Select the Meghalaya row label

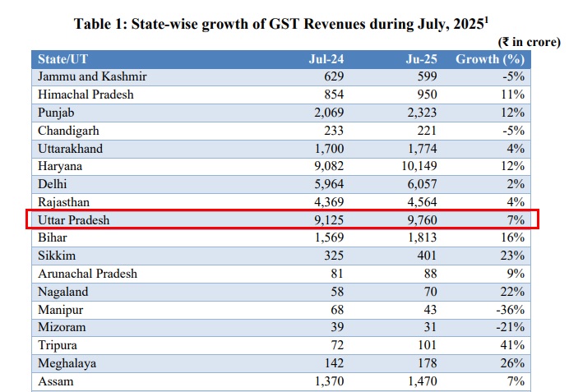67,364
